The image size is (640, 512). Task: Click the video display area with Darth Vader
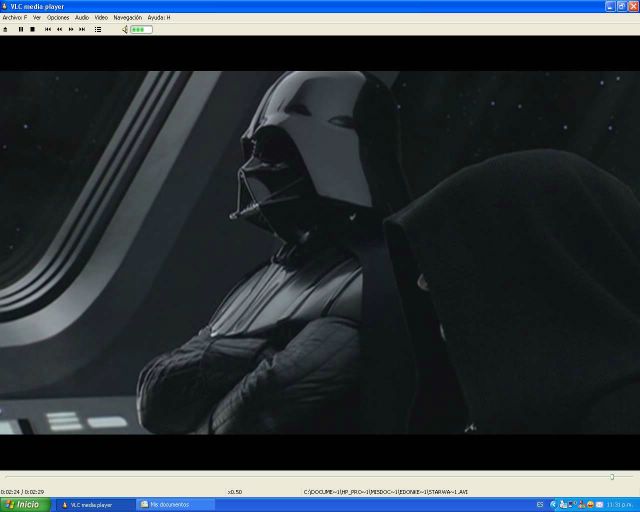(x=320, y=253)
